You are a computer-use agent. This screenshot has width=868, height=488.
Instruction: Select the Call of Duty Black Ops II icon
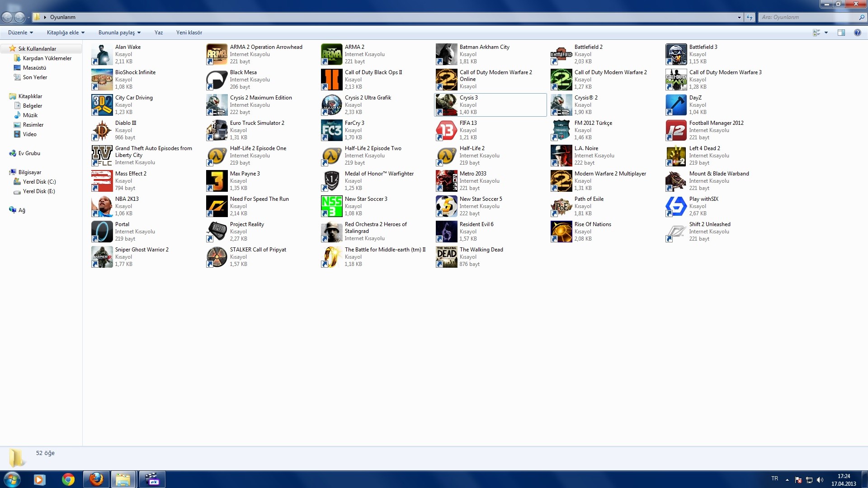(x=332, y=80)
